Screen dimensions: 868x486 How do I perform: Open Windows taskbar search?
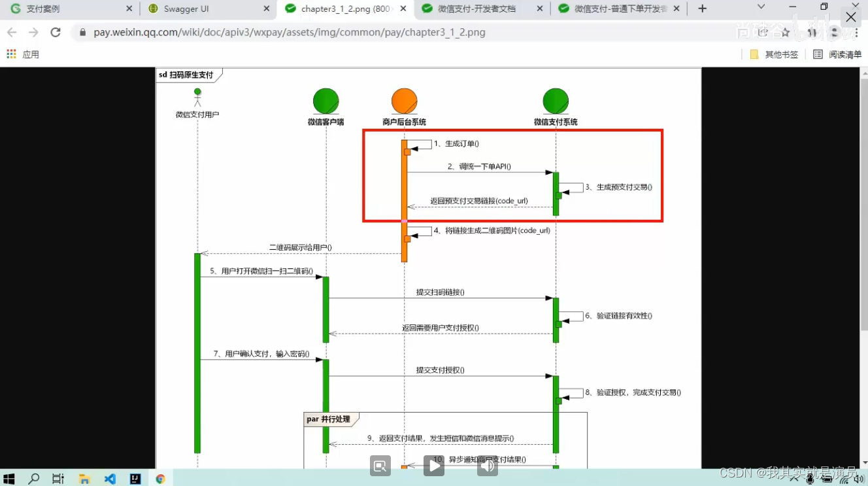coord(34,479)
